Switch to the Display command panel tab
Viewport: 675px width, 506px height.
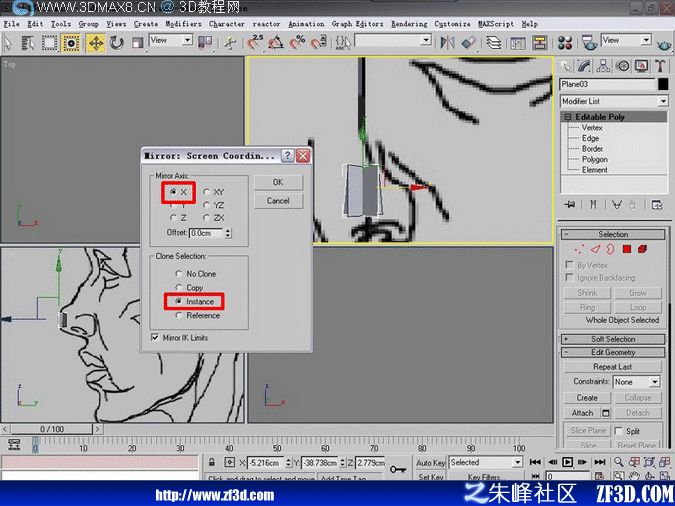[641, 66]
